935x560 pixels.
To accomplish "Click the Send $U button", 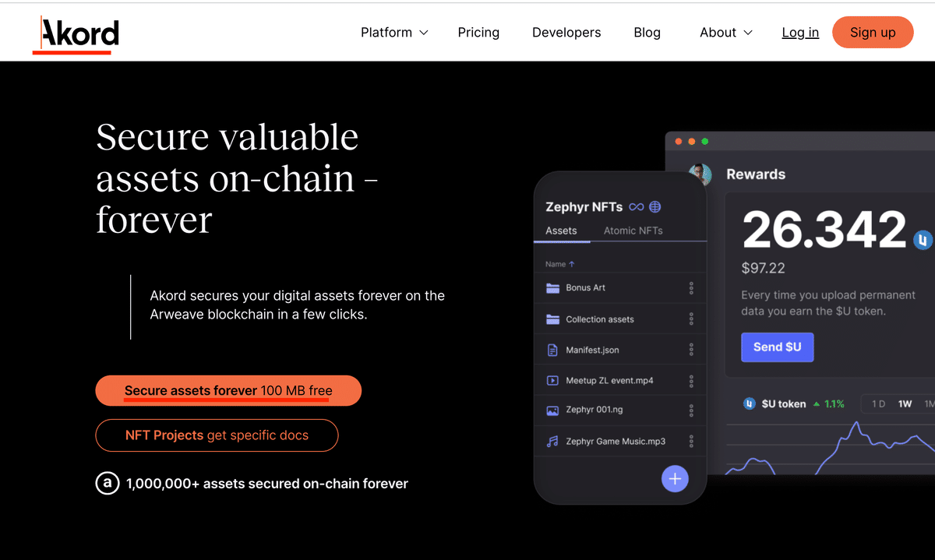I will [777, 347].
